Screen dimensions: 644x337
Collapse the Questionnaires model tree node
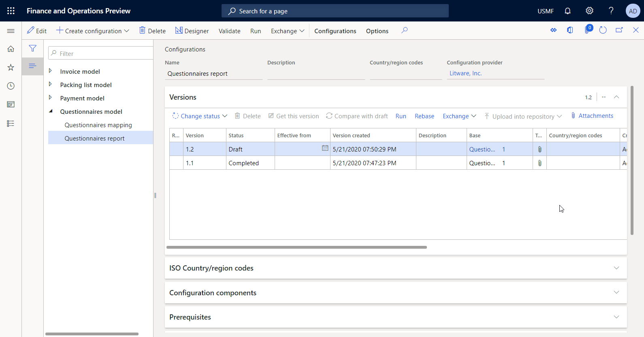[51, 111]
